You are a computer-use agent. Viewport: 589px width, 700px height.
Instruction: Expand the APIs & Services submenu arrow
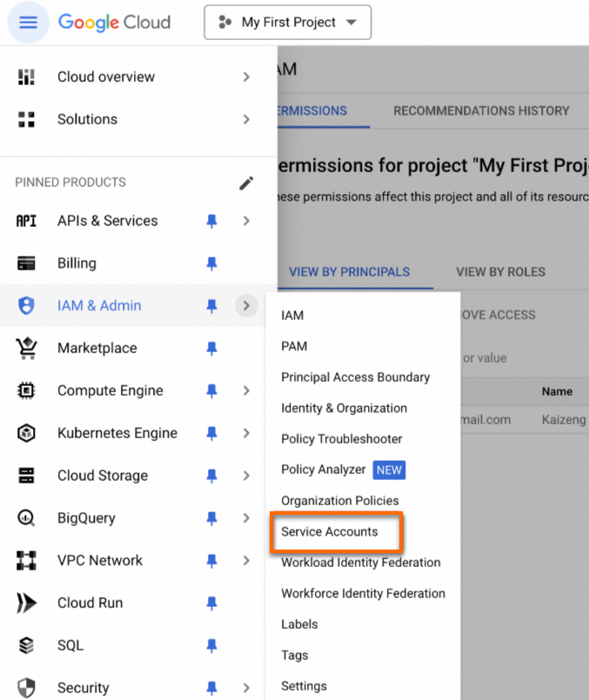(246, 221)
